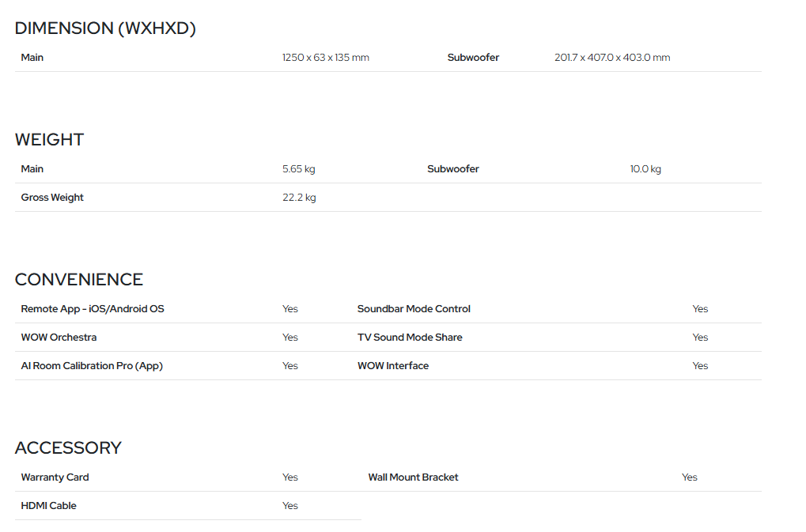
Task: Click the TV Sound Mode Share label
Action: point(410,338)
